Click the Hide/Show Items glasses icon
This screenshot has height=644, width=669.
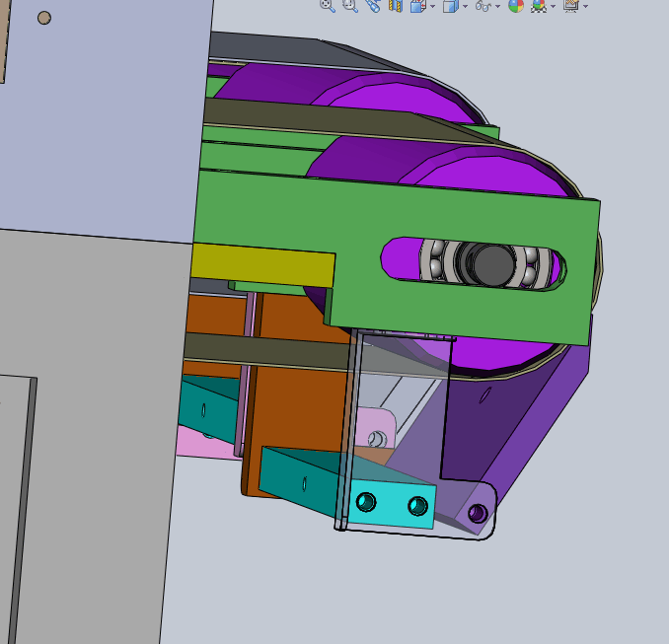coord(483,5)
